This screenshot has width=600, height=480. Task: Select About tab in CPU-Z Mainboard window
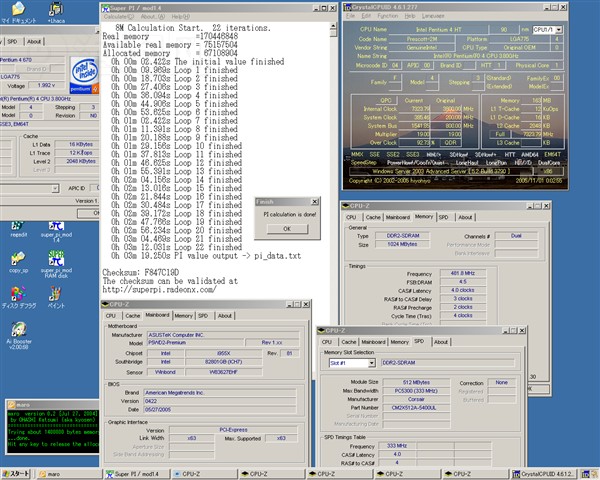(x=225, y=316)
